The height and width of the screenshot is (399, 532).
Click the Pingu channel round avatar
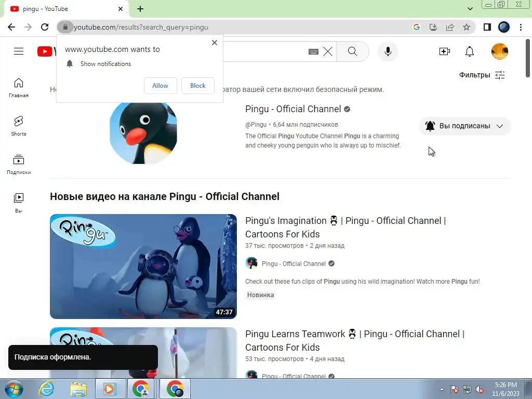tap(143, 133)
